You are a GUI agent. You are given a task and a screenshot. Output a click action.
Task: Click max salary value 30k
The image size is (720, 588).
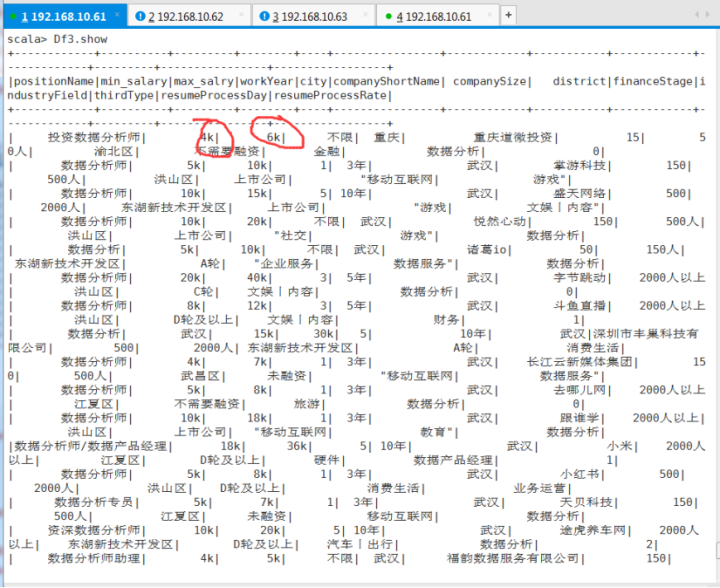pyautogui.click(x=324, y=334)
